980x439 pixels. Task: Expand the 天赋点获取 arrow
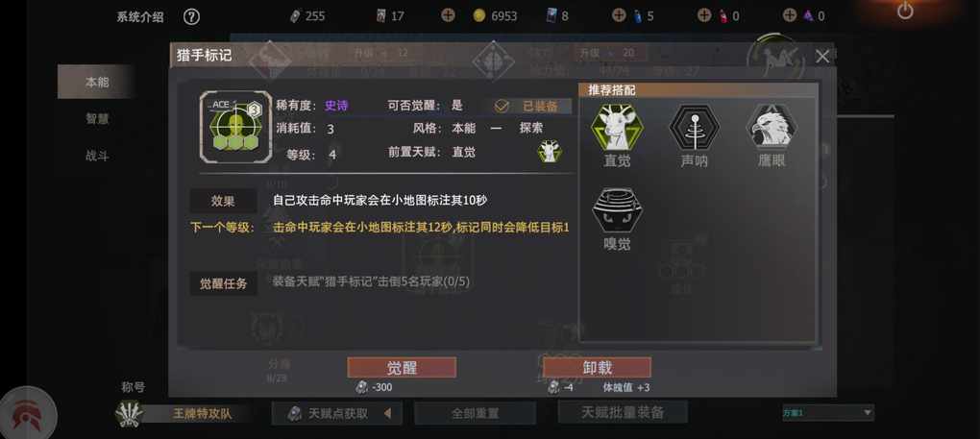pyautogui.click(x=387, y=413)
